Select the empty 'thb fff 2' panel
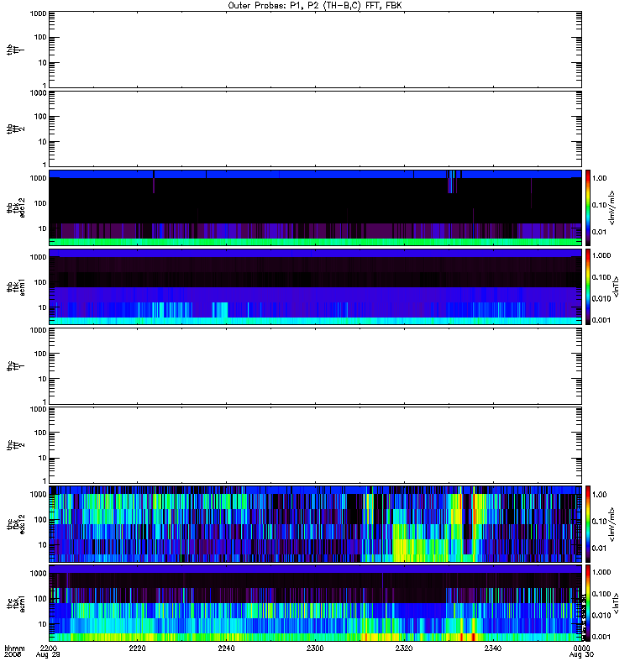Viewport: 630px width, 672px height. [315, 129]
